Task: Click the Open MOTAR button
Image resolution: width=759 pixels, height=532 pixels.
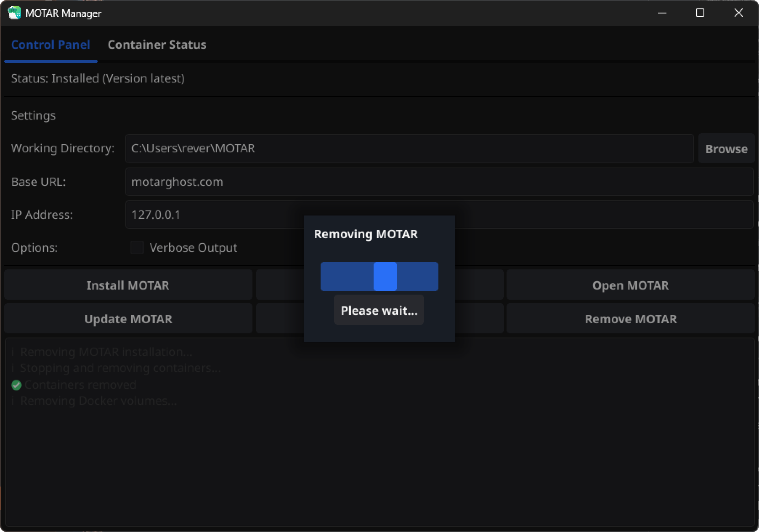Action: 630,285
